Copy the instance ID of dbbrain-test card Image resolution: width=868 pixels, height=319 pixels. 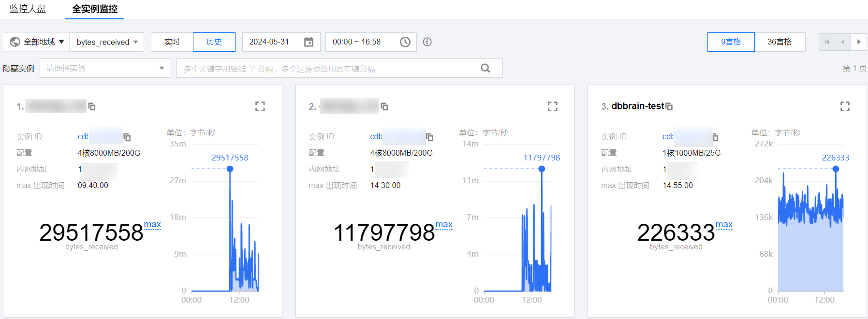715,137
